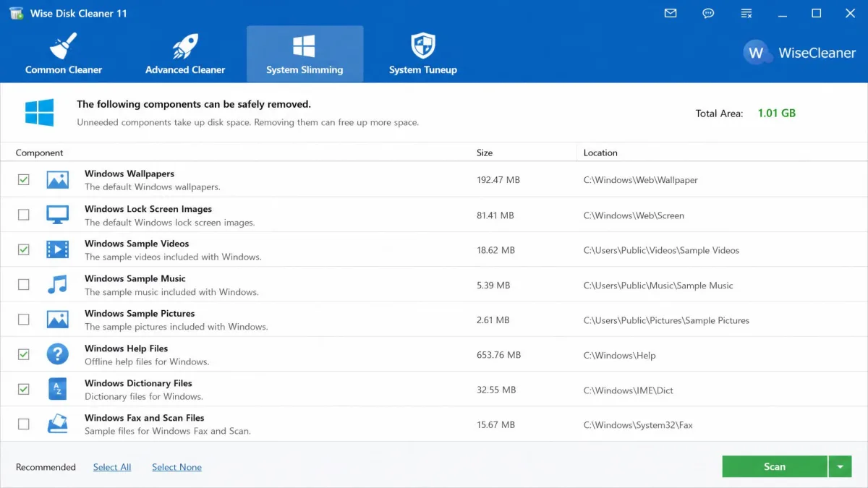Sort by the Location column header
Viewport: 868px width, 488px height.
pos(600,153)
